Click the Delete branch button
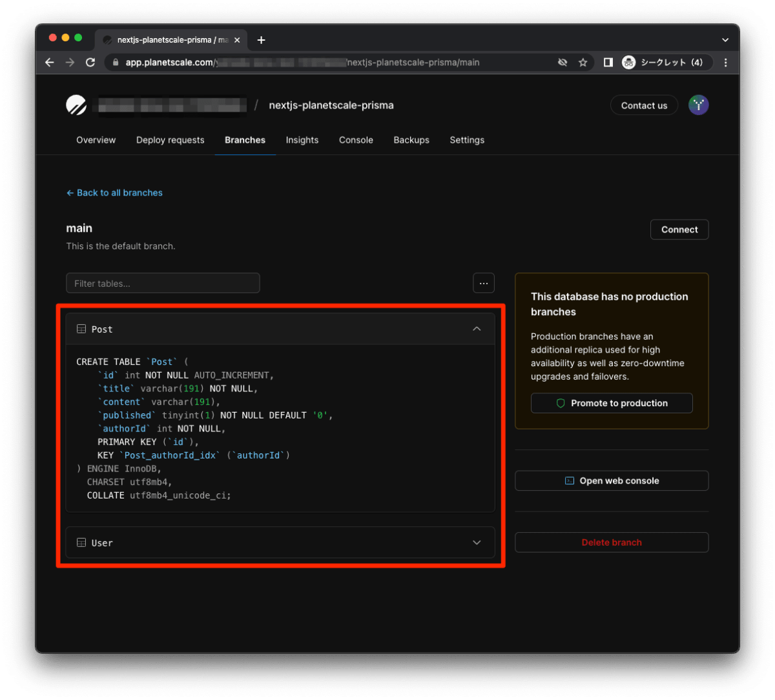 (612, 542)
